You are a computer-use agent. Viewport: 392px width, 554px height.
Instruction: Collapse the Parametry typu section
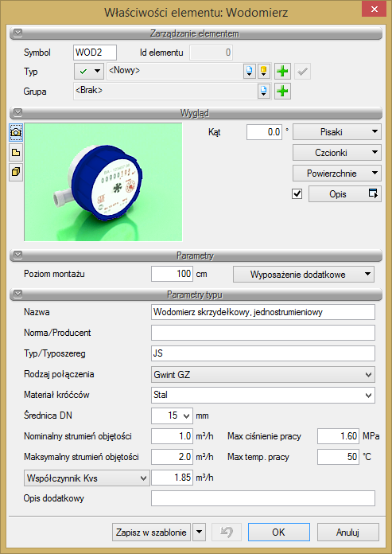coord(17,294)
